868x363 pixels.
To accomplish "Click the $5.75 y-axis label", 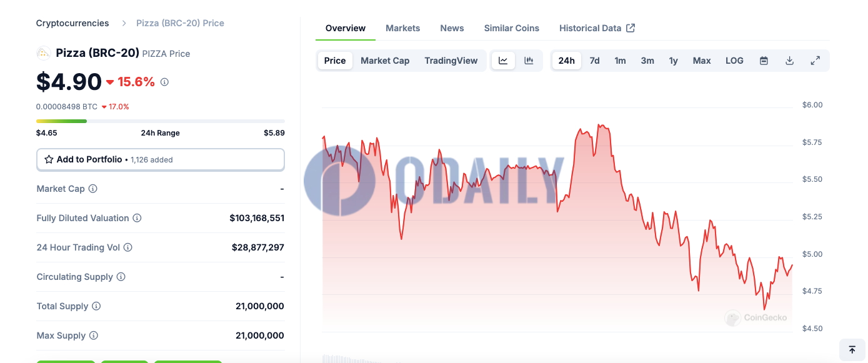I will (812, 142).
